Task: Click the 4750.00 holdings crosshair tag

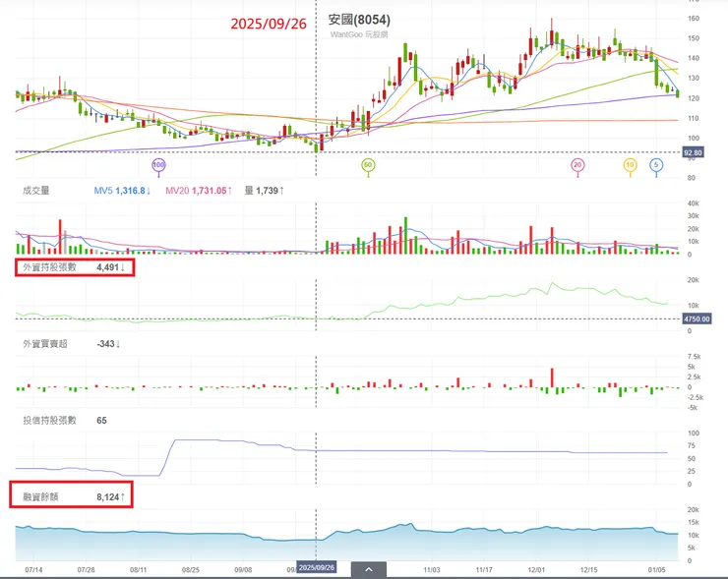Action: [x=697, y=318]
